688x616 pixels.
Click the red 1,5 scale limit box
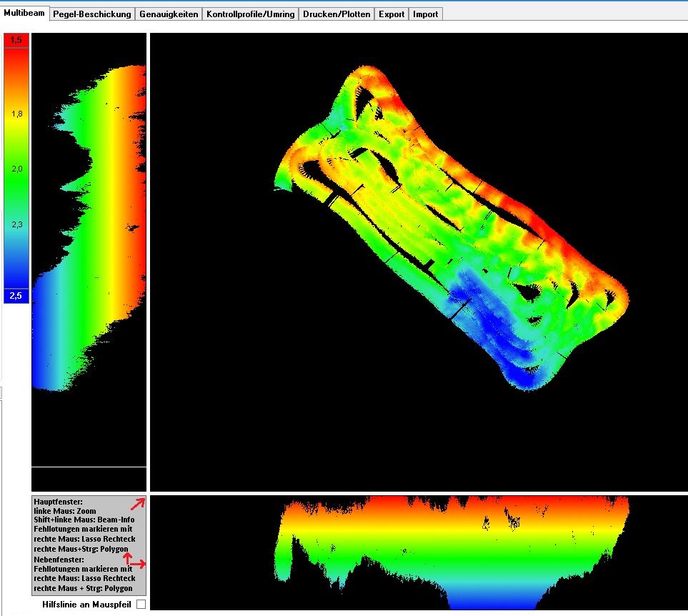(16, 40)
